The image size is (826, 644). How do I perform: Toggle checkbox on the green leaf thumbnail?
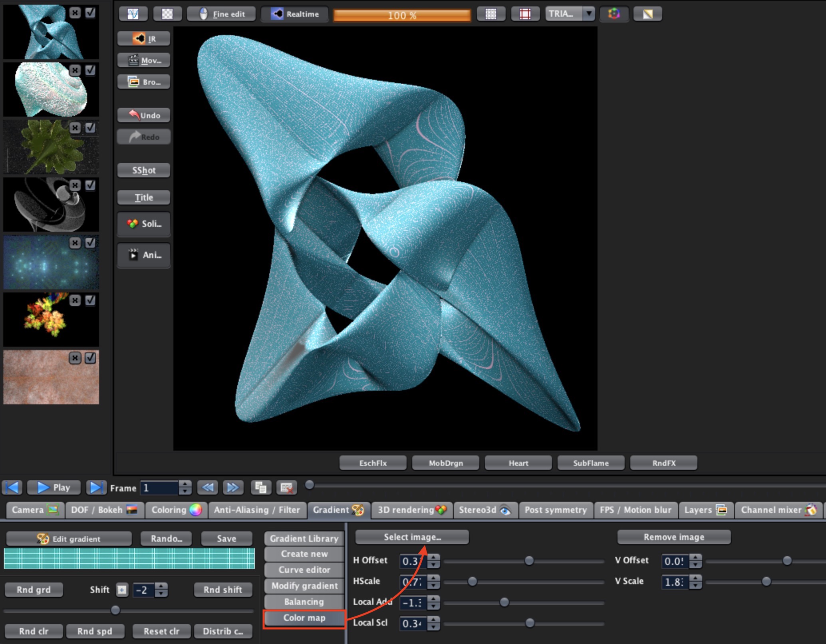coord(91,128)
